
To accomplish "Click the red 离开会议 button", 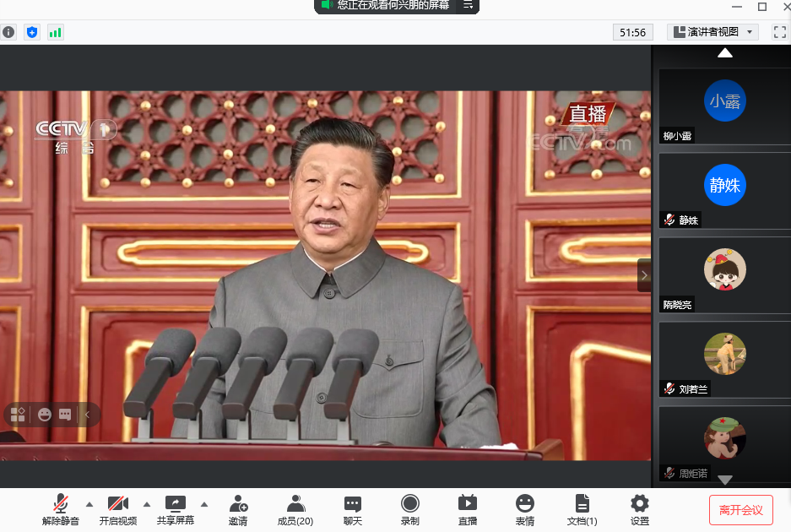I will [740, 510].
